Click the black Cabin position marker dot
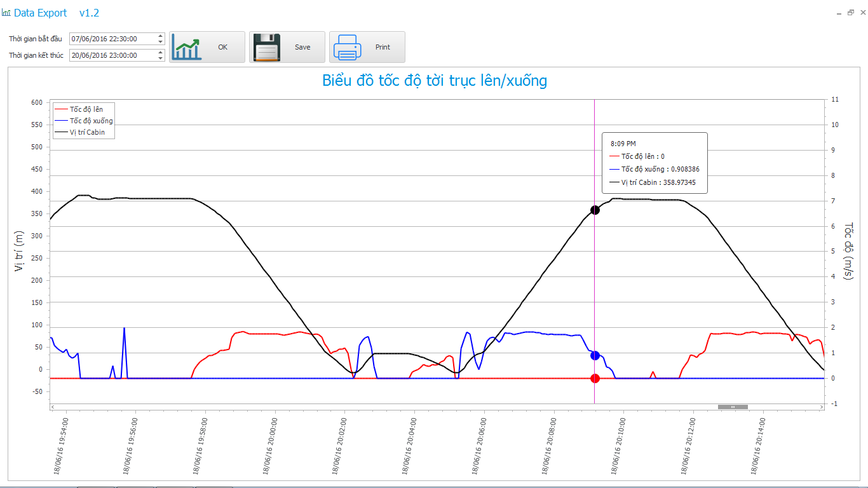 [x=595, y=210]
